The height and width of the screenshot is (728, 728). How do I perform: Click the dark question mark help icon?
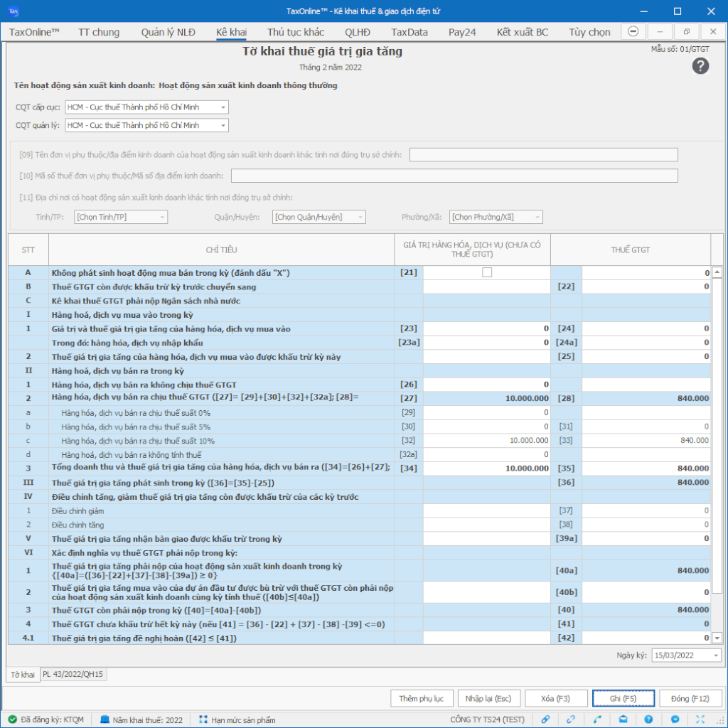coord(700,66)
